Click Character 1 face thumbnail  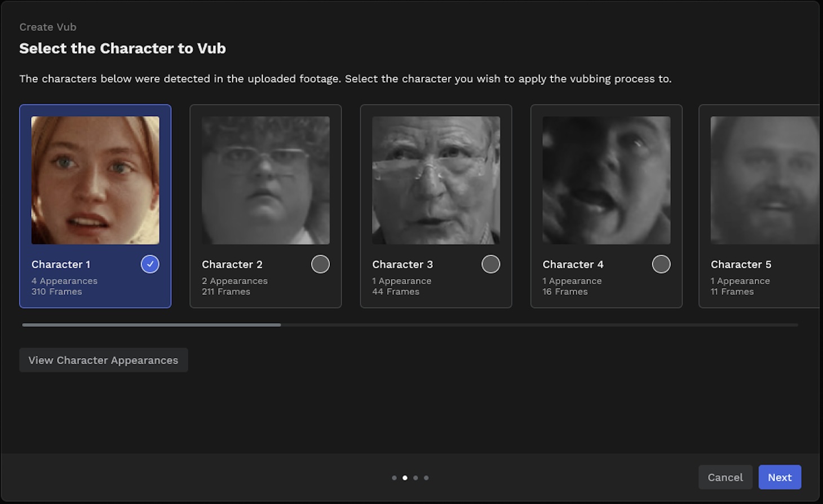click(x=95, y=180)
